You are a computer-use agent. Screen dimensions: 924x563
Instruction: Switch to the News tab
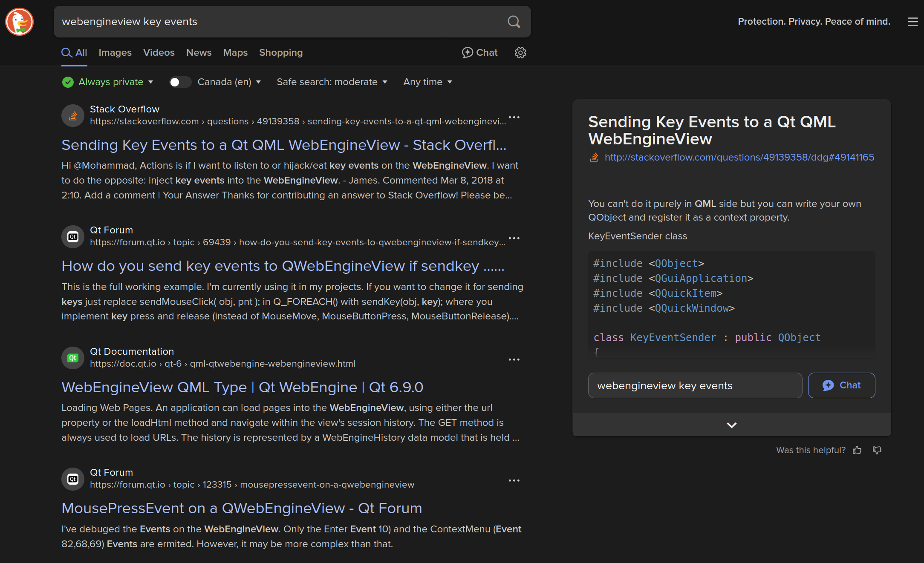[x=199, y=52]
